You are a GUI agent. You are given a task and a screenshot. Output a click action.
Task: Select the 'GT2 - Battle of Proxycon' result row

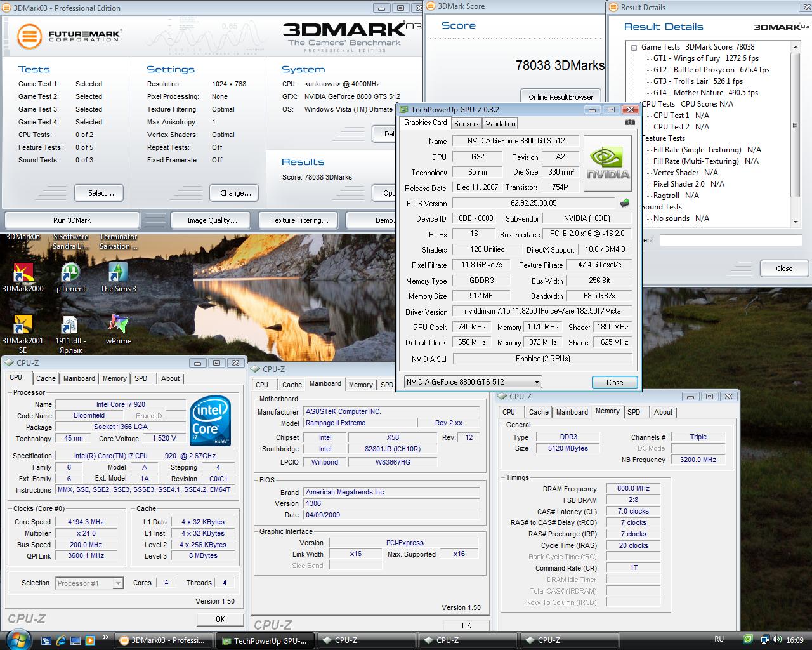(x=711, y=70)
